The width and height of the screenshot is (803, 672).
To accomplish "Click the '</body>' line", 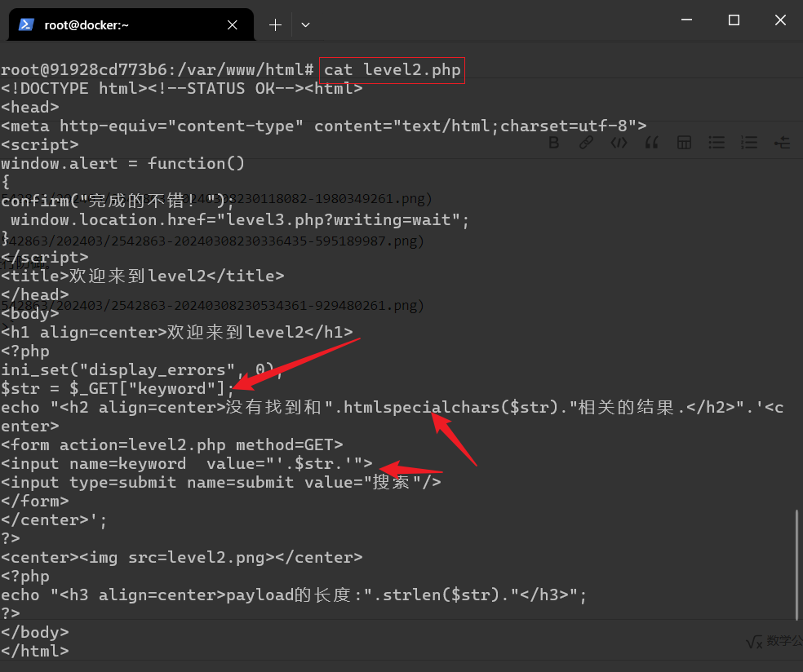I will (x=35, y=632).
